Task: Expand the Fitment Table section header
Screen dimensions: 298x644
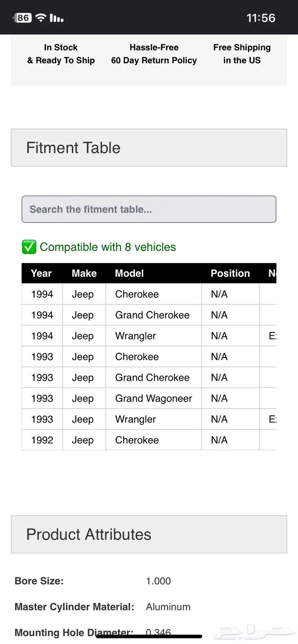Action: [149, 148]
